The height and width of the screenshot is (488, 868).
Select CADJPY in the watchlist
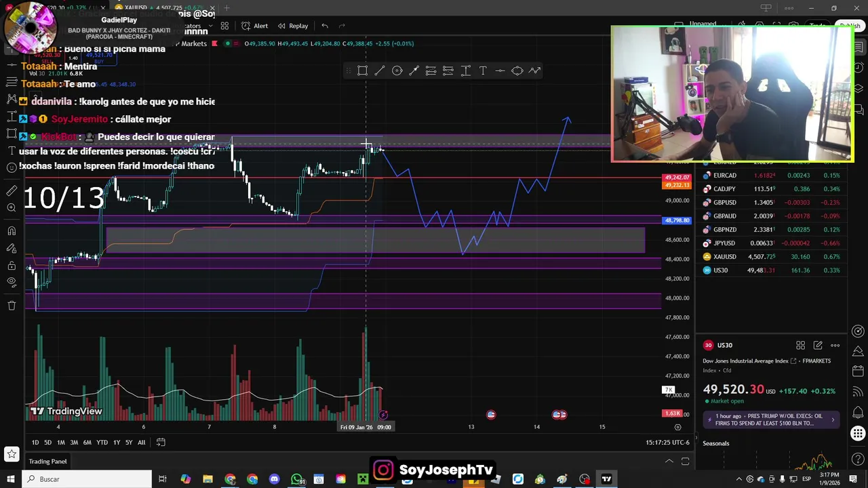pyautogui.click(x=772, y=189)
